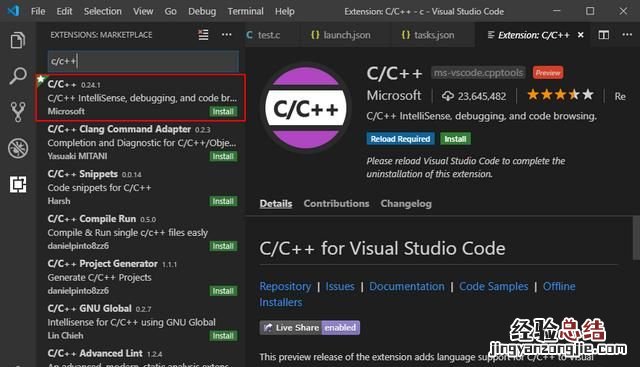Select the Details tab
The height and width of the screenshot is (367, 640).
[276, 203]
